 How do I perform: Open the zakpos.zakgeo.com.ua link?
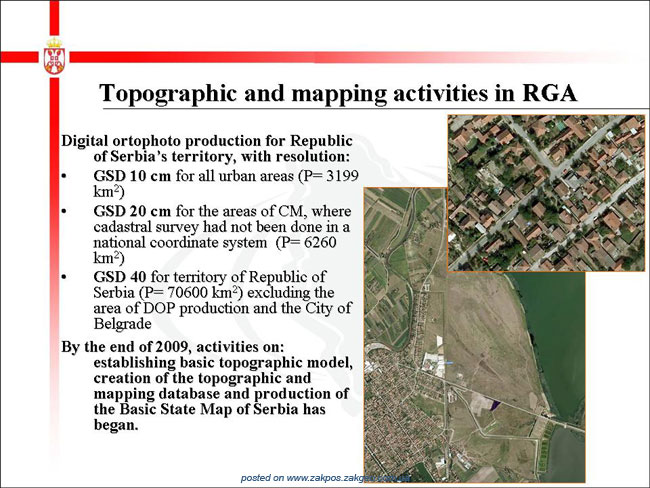pos(325,478)
